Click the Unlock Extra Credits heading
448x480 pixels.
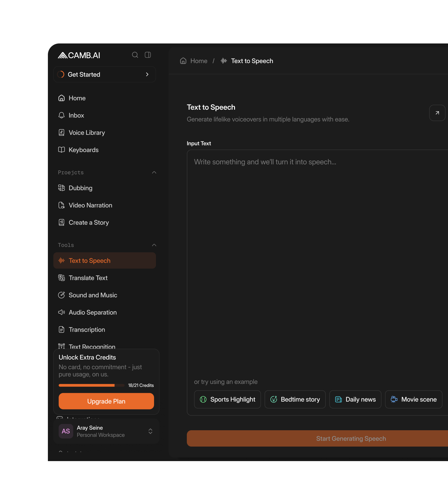[87, 357]
